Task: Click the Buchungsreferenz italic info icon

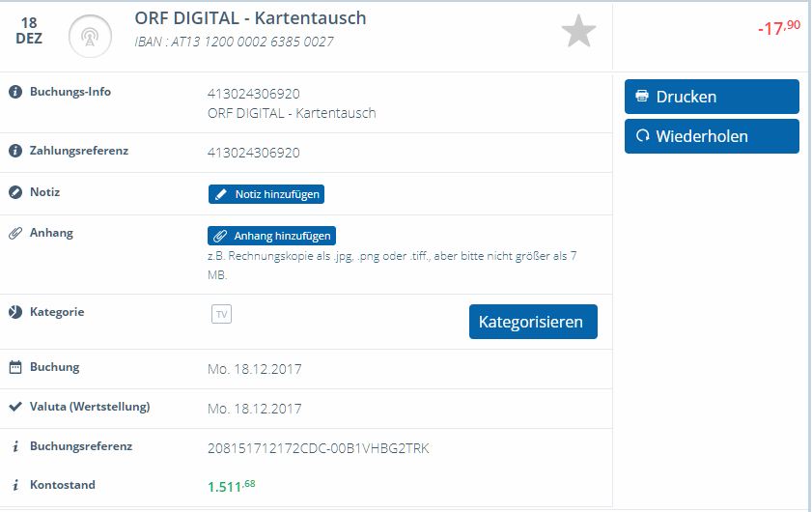Action: 15,446
